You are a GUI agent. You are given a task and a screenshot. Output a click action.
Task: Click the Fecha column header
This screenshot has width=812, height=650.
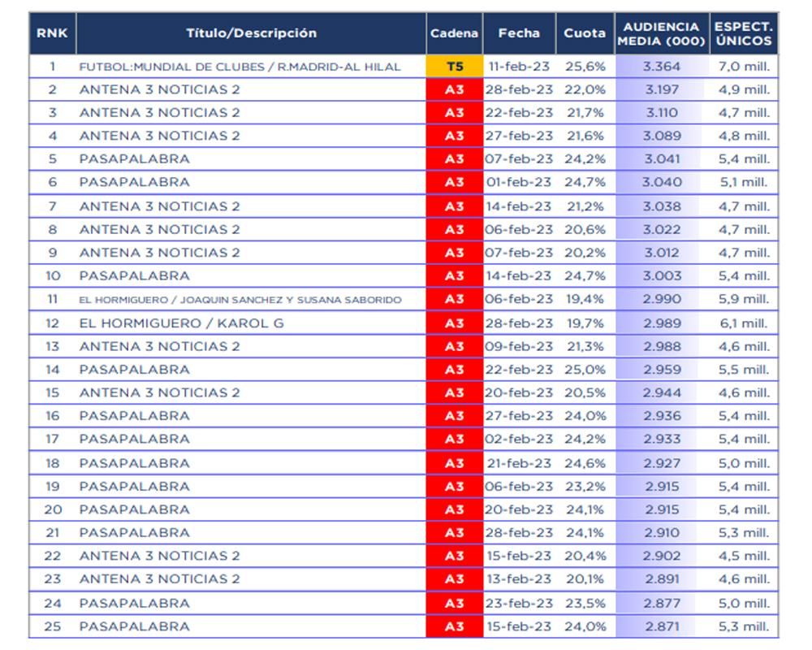click(519, 33)
